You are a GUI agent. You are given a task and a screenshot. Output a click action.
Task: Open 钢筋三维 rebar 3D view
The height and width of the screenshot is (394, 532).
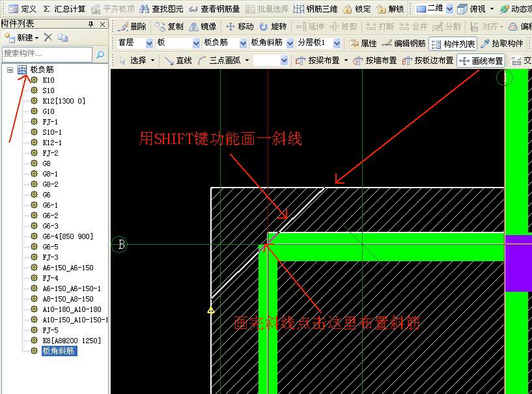click(299, 9)
